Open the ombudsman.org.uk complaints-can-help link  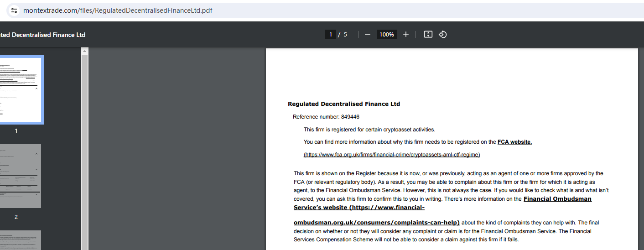point(377,223)
